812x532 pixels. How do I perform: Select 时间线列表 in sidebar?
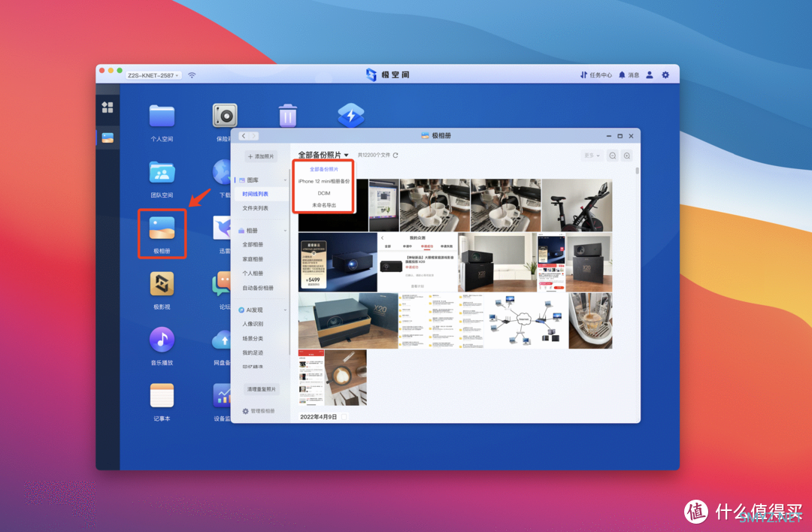point(256,194)
